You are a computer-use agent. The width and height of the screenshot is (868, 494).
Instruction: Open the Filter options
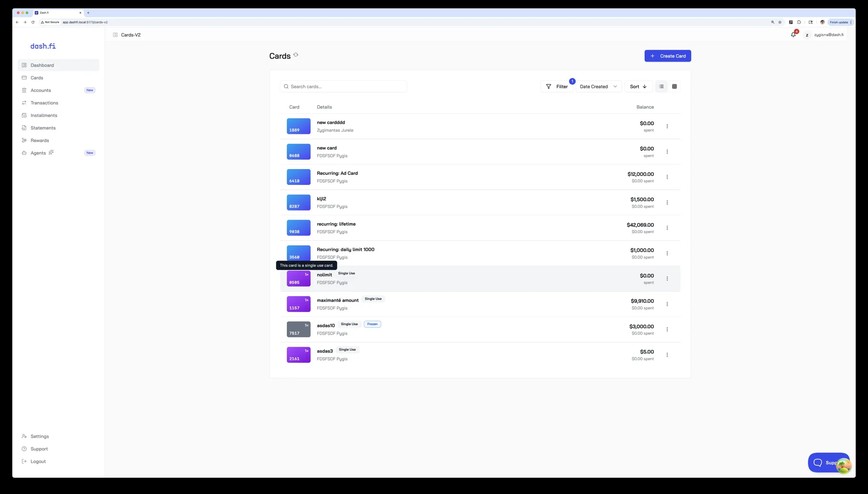557,86
